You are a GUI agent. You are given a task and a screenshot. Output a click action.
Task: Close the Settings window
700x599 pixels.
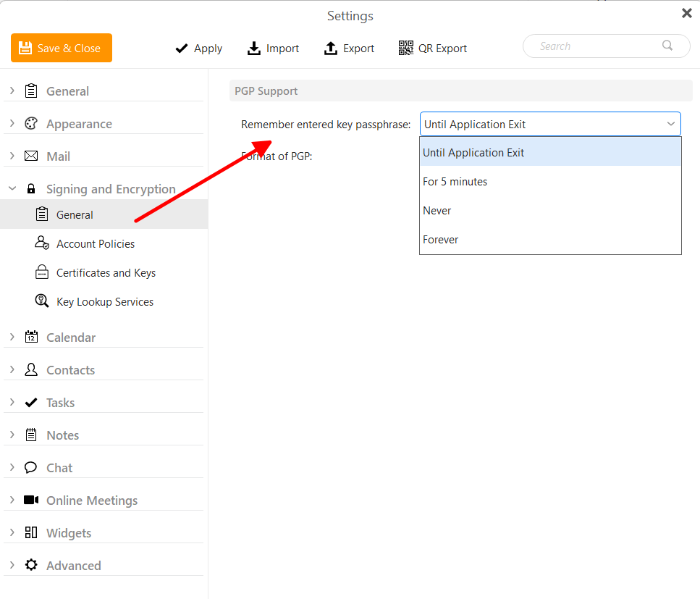coord(686,14)
